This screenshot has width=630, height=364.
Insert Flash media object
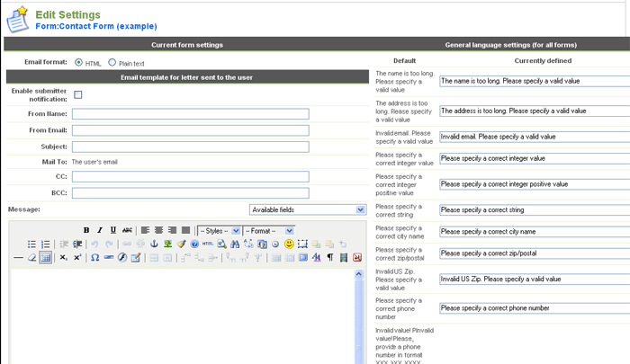[122, 258]
